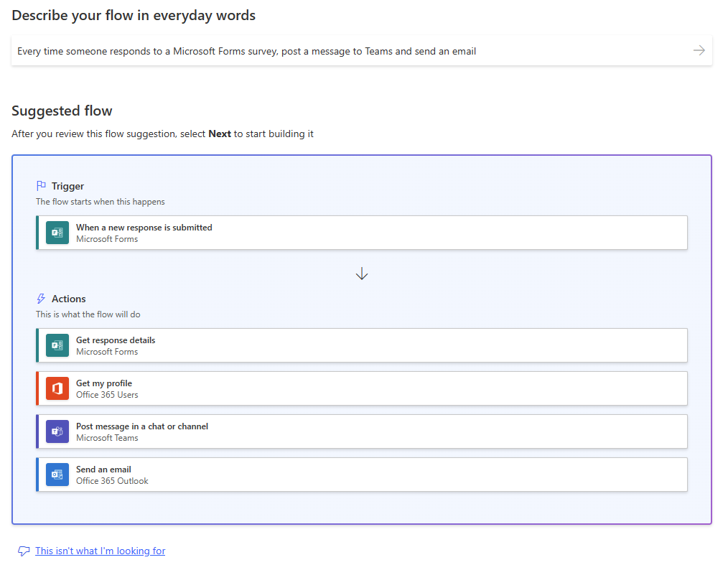Open the "This isn't what I'm looking for" link
Screen dimensions: 728x565
100,551
